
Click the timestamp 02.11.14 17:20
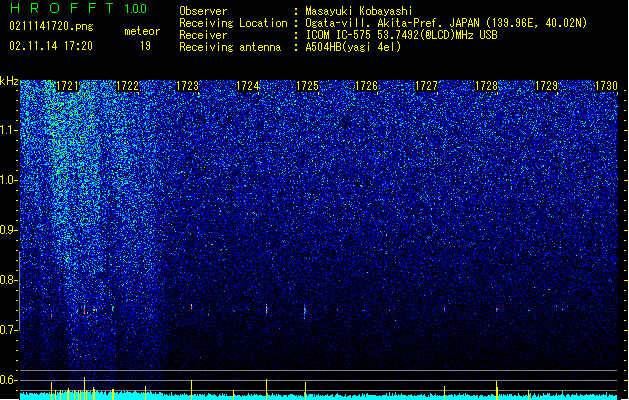point(51,46)
